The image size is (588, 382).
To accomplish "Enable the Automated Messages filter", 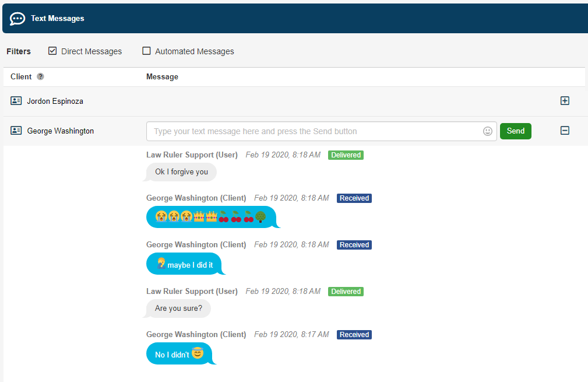I will click(x=146, y=51).
